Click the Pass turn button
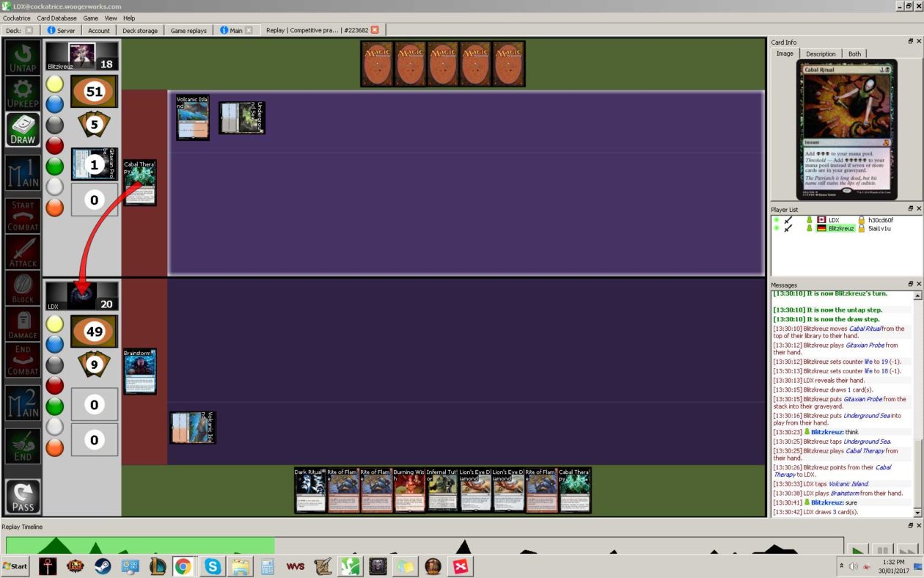The image size is (924, 578). [23, 497]
